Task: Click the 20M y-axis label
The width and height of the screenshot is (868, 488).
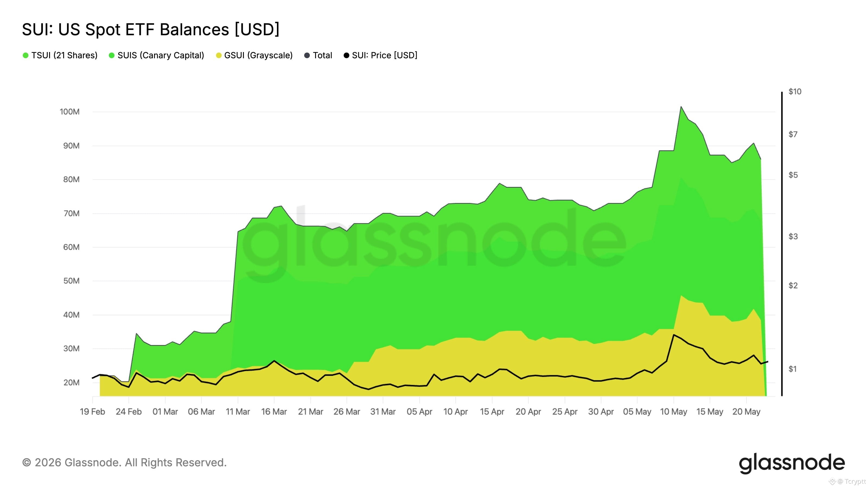Action: tap(71, 383)
